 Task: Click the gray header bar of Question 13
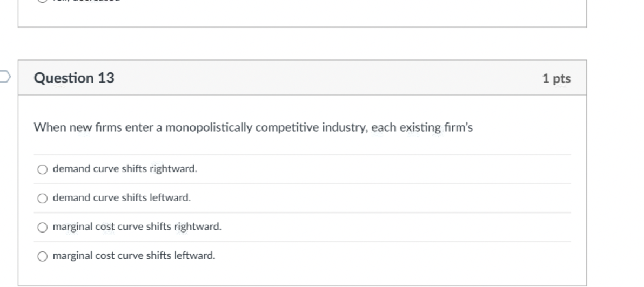303,78
